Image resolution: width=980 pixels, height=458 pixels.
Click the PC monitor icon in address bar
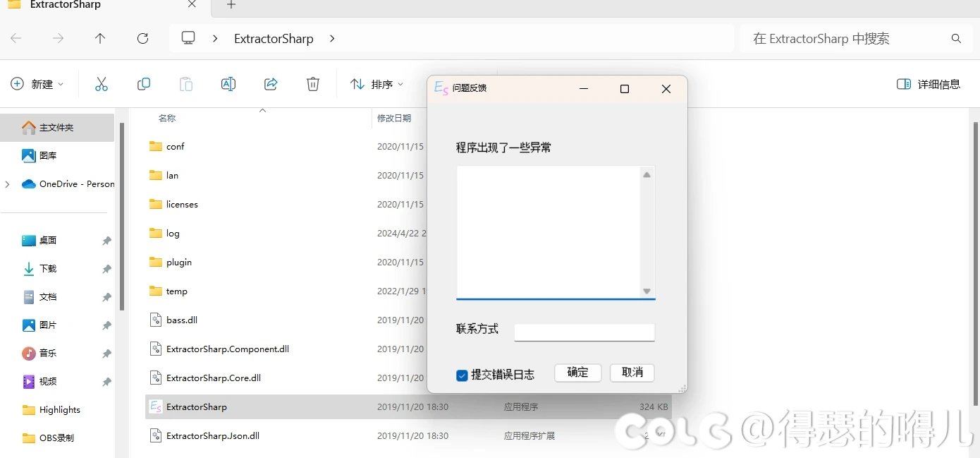[188, 38]
